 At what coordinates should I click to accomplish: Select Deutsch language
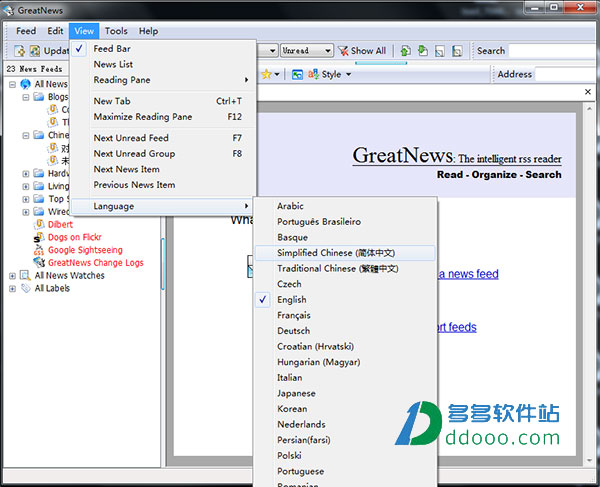click(345, 331)
